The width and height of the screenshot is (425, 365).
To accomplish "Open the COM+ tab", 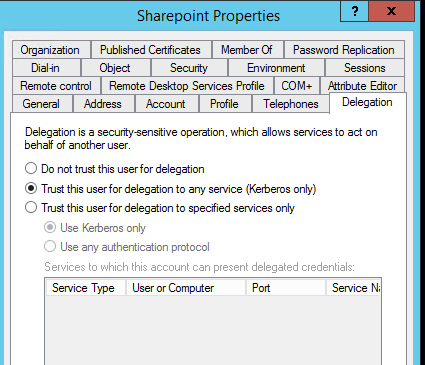I will (297, 86).
